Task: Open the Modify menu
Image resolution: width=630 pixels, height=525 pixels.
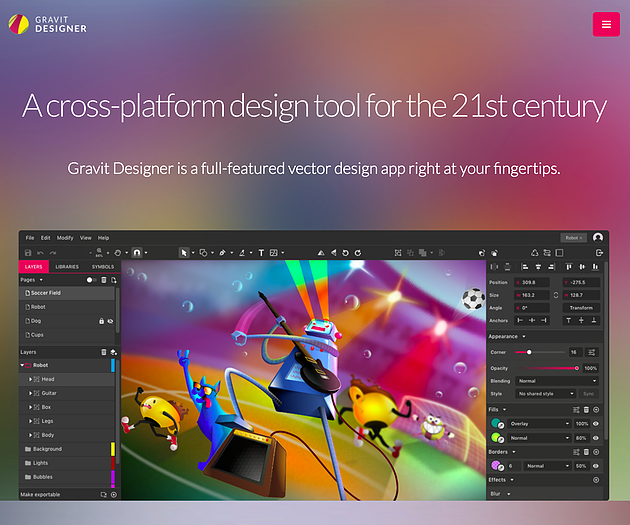Action: (x=65, y=238)
